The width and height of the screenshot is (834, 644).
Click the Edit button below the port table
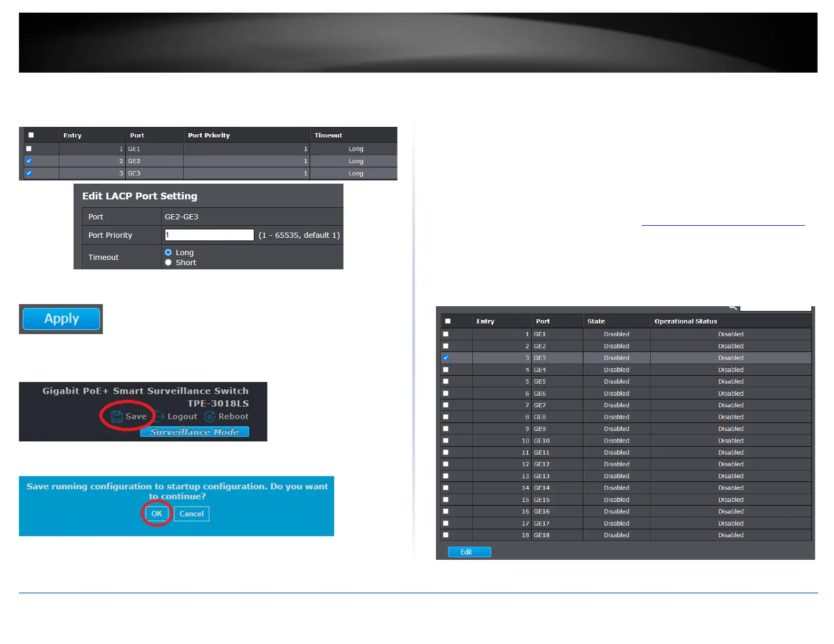(470, 552)
